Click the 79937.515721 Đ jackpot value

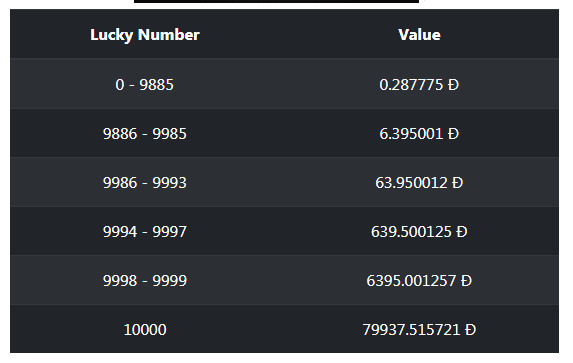pos(419,329)
